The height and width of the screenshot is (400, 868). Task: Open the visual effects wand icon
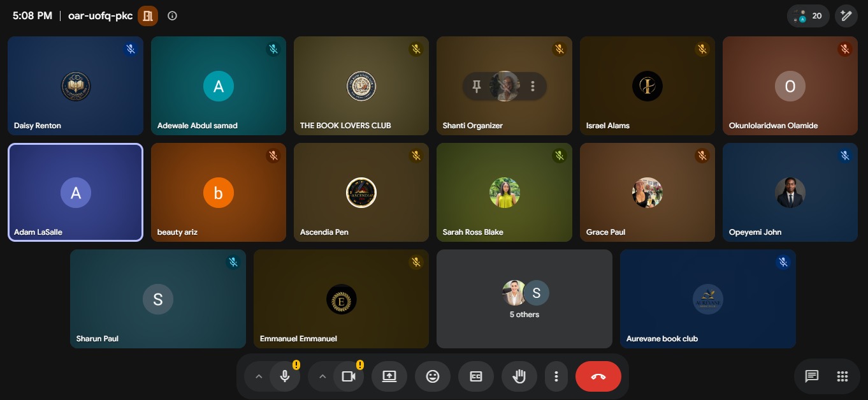click(846, 16)
